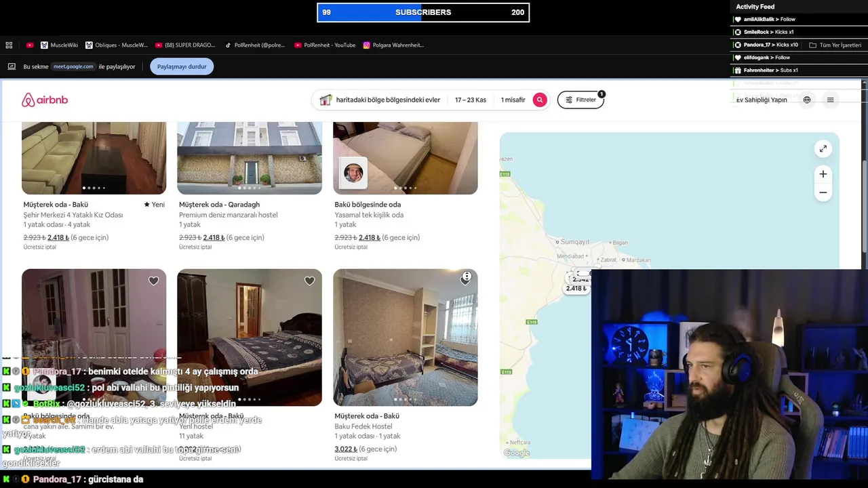This screenshot has width=868, height=488.
Task: Click the 2.418 ₺ map price marker
Action: click(576, 288)
